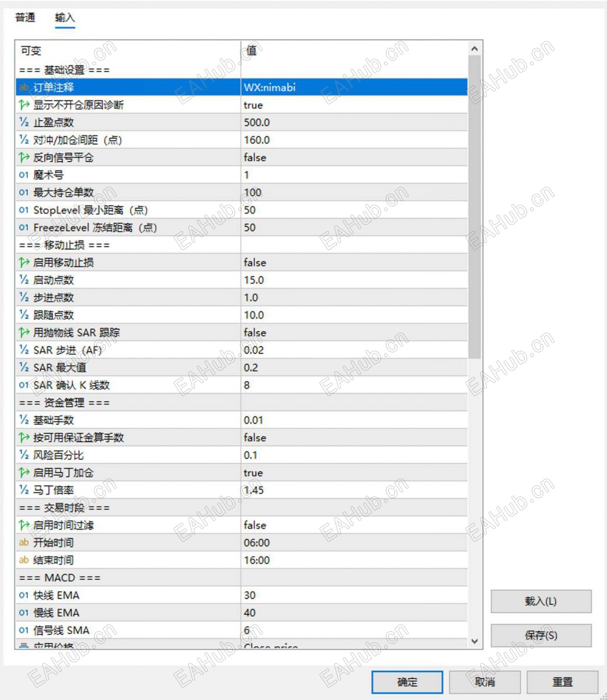Click the decimal icon beside 基础手数

pyautogui.click(x=24, y=420)
